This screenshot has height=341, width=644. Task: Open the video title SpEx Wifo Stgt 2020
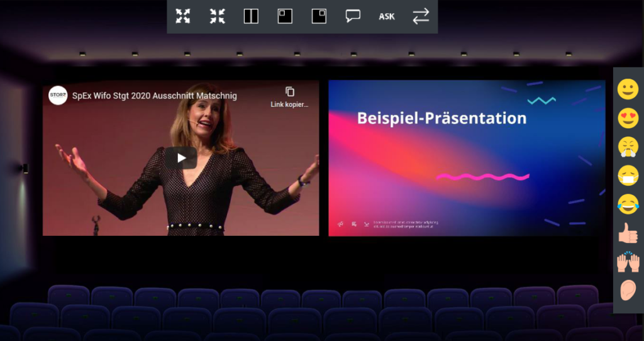point(154,96)
